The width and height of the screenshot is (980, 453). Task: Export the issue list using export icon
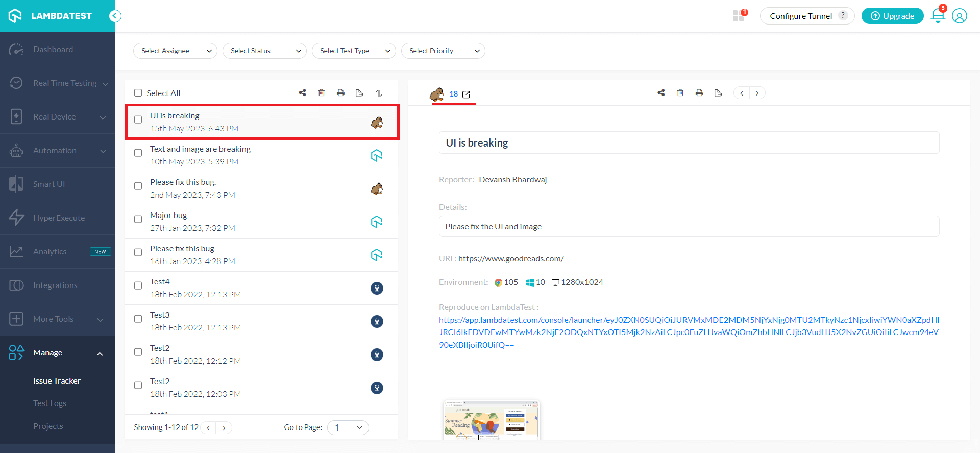pos(359,93)
